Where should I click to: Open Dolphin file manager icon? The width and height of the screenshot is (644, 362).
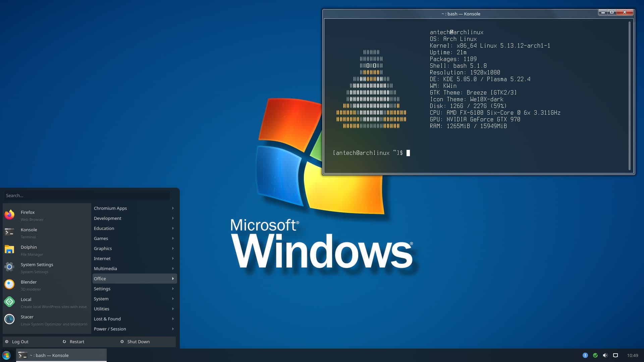pos(9,250)
